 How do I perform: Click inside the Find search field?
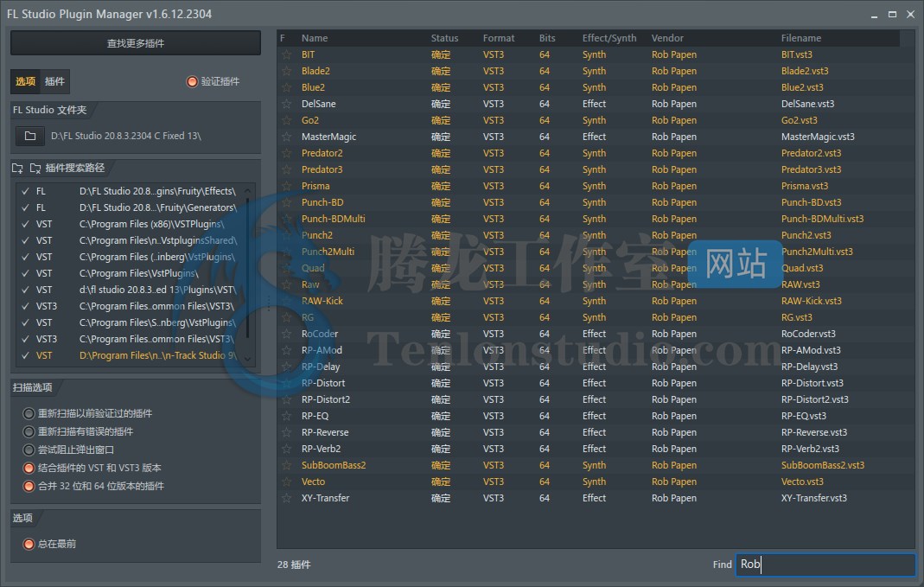(825, 565)
